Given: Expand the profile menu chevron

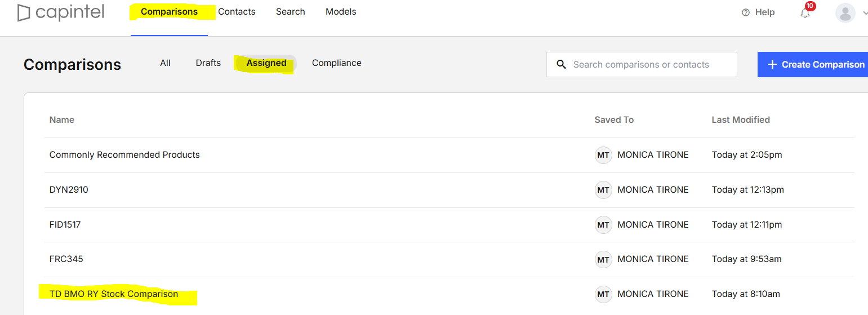Looking at the screenshot, I should pyautogui.click(x=865, y=13).
